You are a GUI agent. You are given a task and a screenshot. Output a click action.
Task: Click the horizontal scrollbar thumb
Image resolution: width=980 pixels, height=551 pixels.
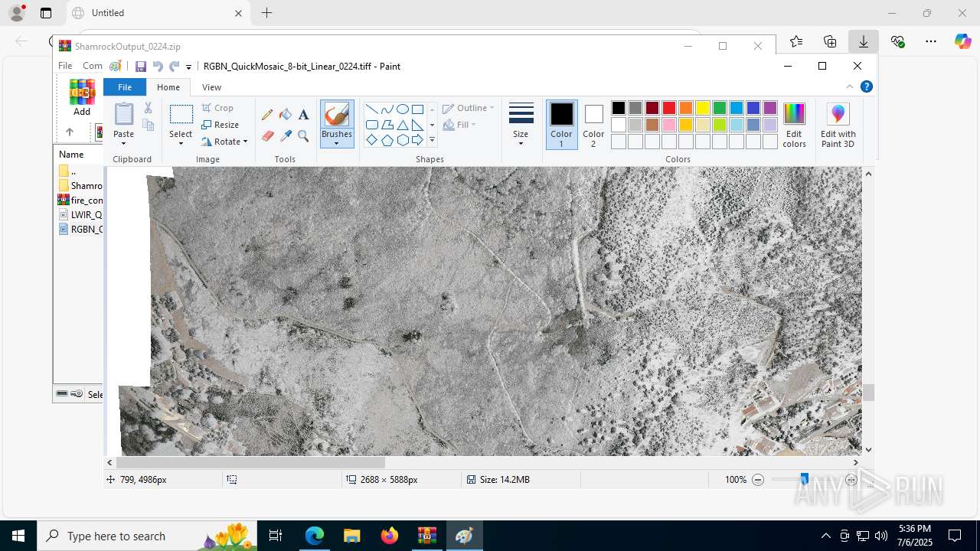(x=250, y=462)
